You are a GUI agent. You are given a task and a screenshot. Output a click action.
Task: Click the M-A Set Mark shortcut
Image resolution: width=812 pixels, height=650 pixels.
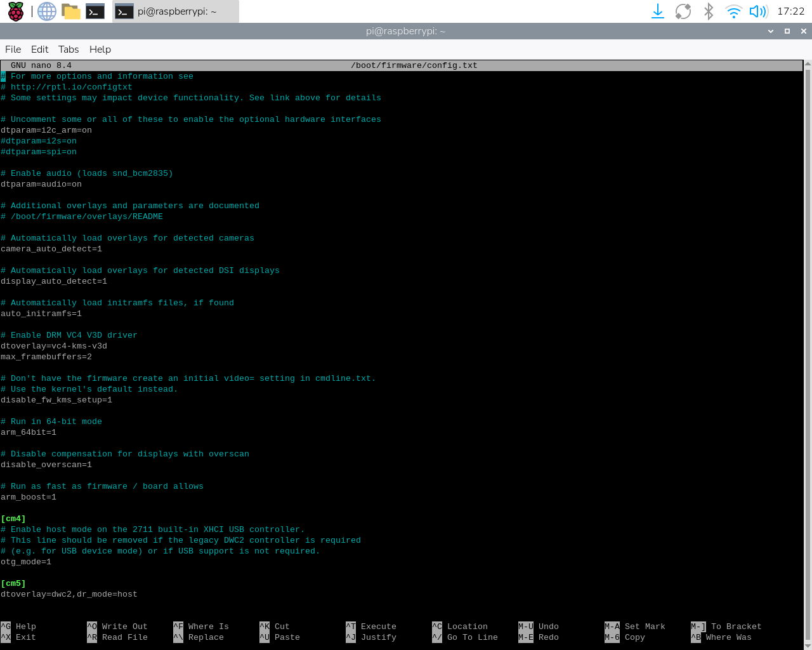pyautogui.click(x=635, y=627)
